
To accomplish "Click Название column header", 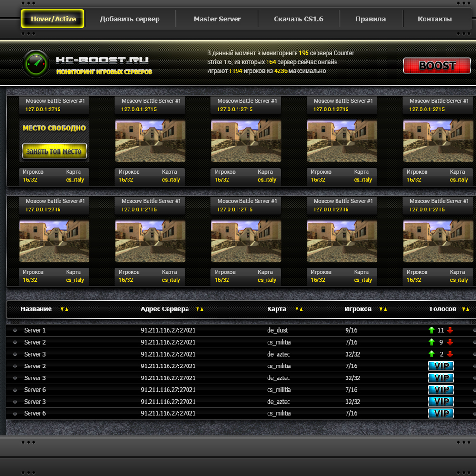I will point(36,309).
